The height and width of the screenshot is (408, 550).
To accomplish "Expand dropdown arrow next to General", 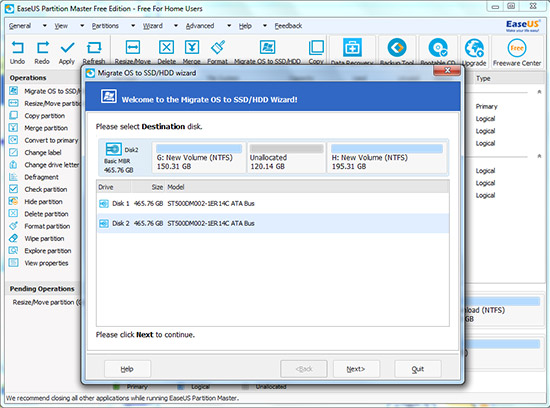I will click(x=45, y=26).
